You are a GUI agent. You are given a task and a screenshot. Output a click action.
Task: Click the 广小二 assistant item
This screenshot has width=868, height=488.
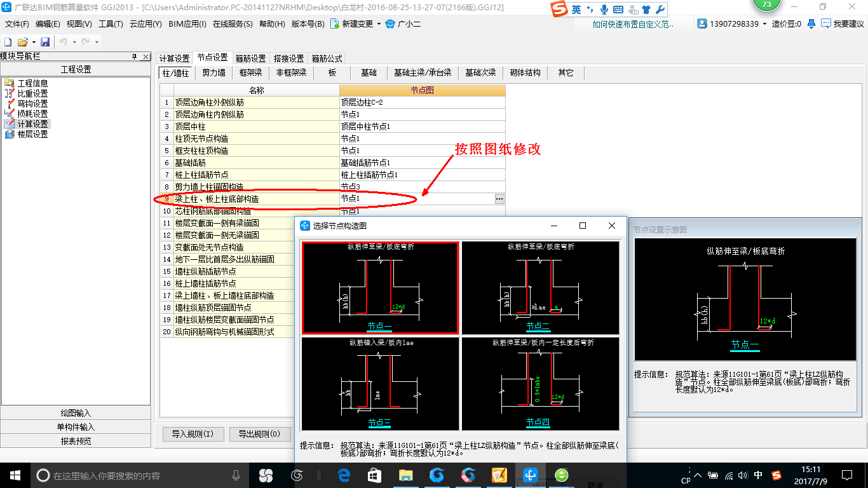(403, 24)
